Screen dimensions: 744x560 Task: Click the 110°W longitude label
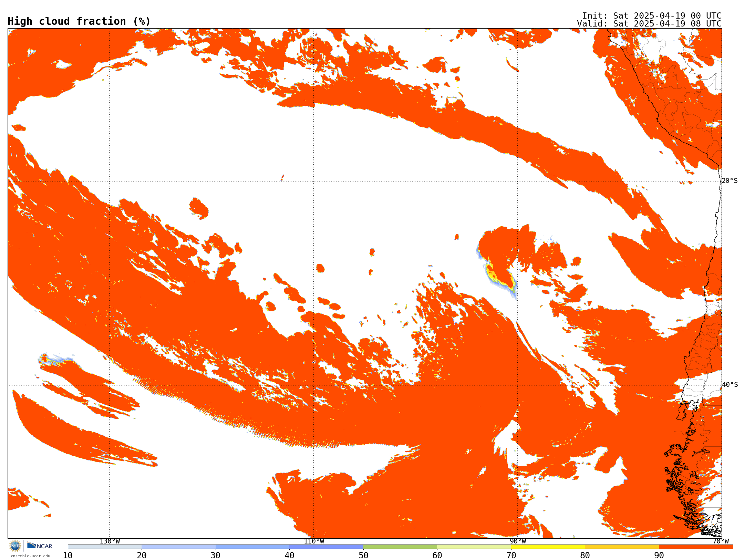pyautogui.click(x=314, y=541)
